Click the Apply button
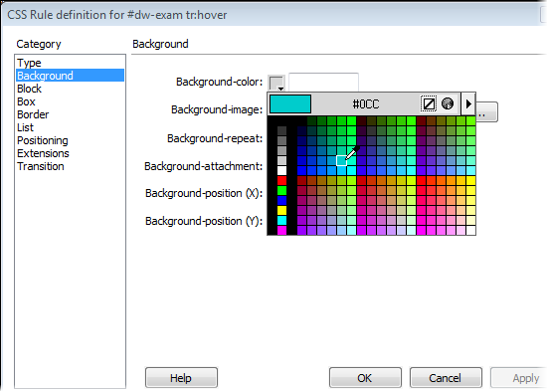The height and width of the screenshot is (392, 548). (519, 378)
